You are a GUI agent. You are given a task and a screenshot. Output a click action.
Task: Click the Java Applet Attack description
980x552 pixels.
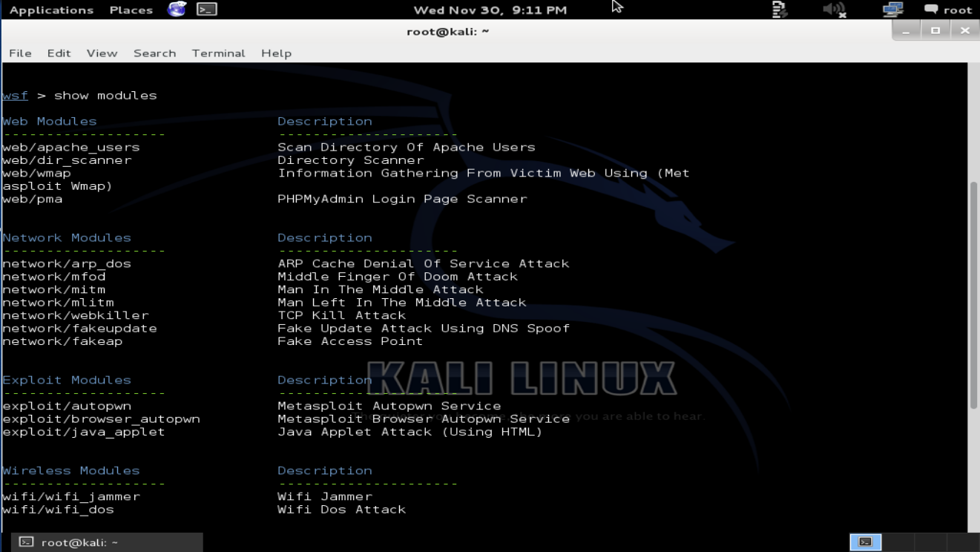click(x=410, y=432)
